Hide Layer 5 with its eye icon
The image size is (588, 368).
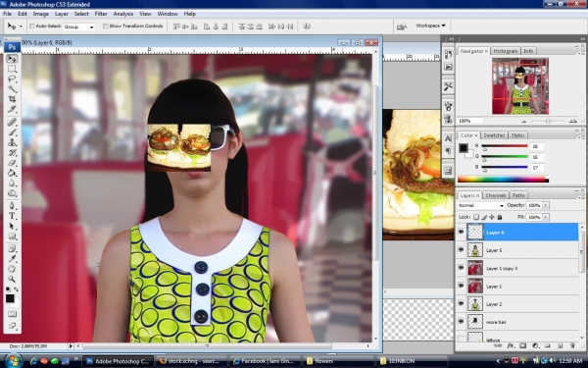click(461, 249)
